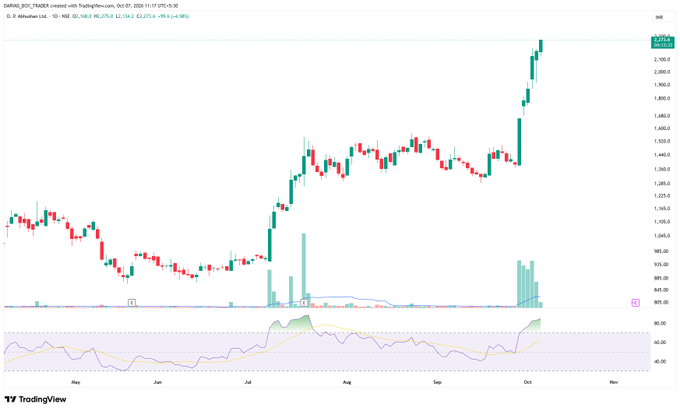680x411 pixels.
Task: Click the earnings E marker near June
Action: [x=132, y=303]
